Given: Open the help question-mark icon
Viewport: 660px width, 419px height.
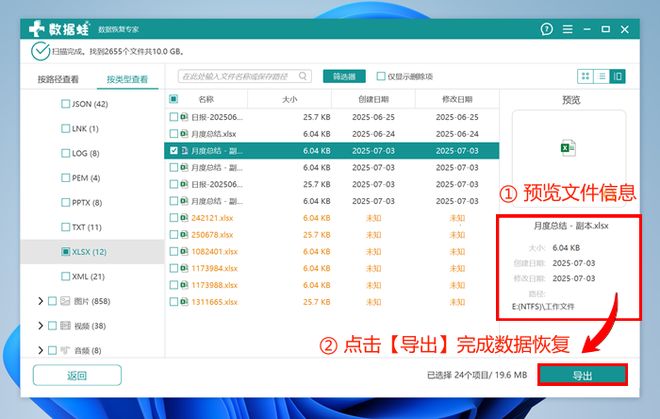Looking at the screenshot, I should click(x=546, y=29).
